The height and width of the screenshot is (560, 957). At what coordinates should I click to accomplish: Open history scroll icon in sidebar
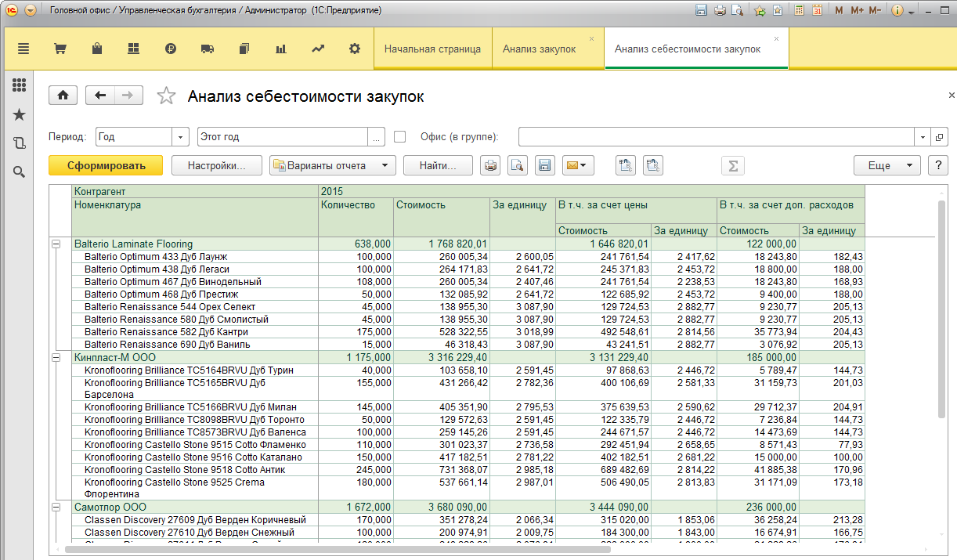pos(20,143)
